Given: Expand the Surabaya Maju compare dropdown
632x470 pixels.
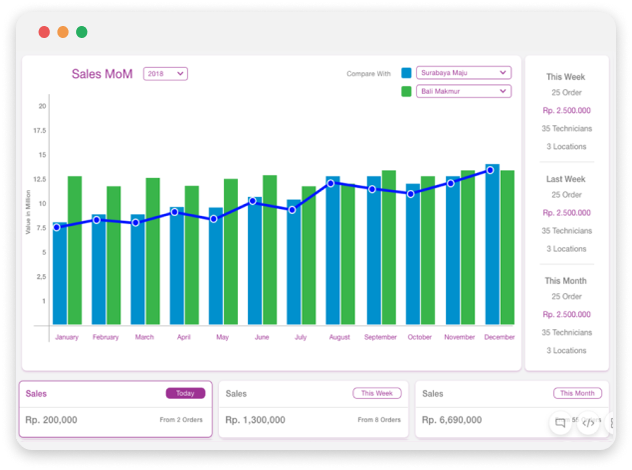Looking at the screenshot, I should [463, 73].
